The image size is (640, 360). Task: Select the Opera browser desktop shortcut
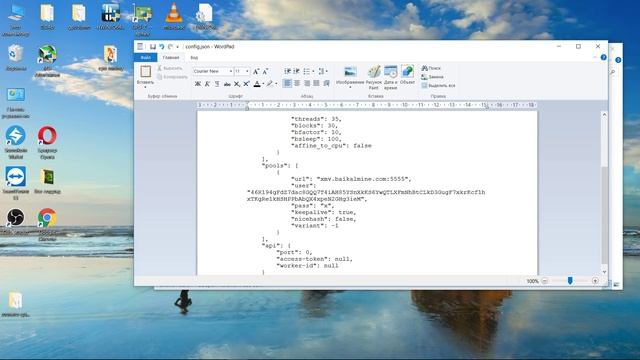(47, 142)
